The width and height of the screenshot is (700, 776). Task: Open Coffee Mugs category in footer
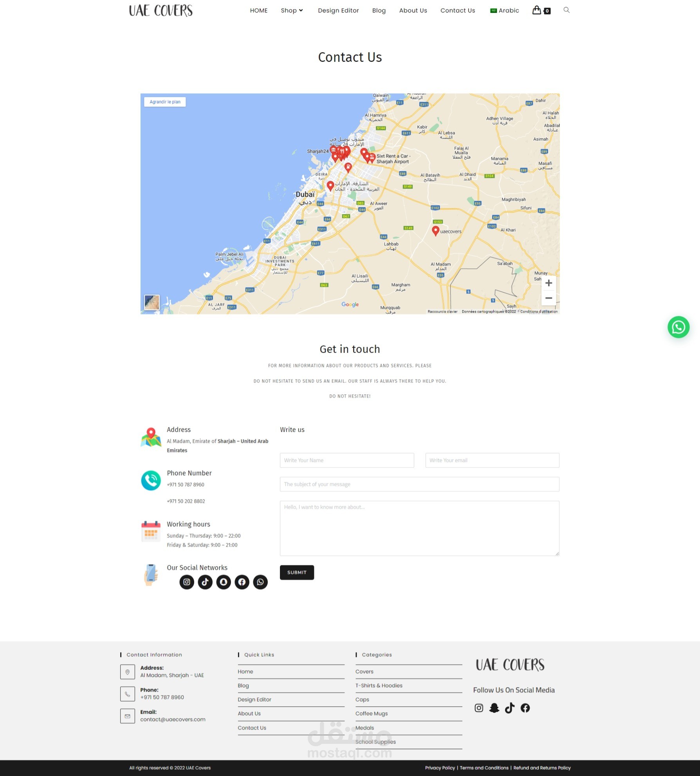pos(372,714)
